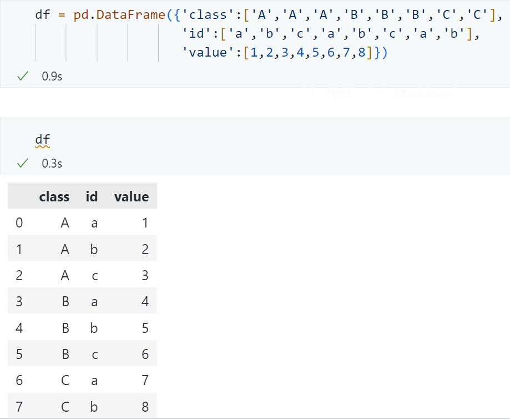Image resolution: width=510 pixels, height=420 pixels.
Task: Select row index 0 in the output table
Action: coord(19,223)
